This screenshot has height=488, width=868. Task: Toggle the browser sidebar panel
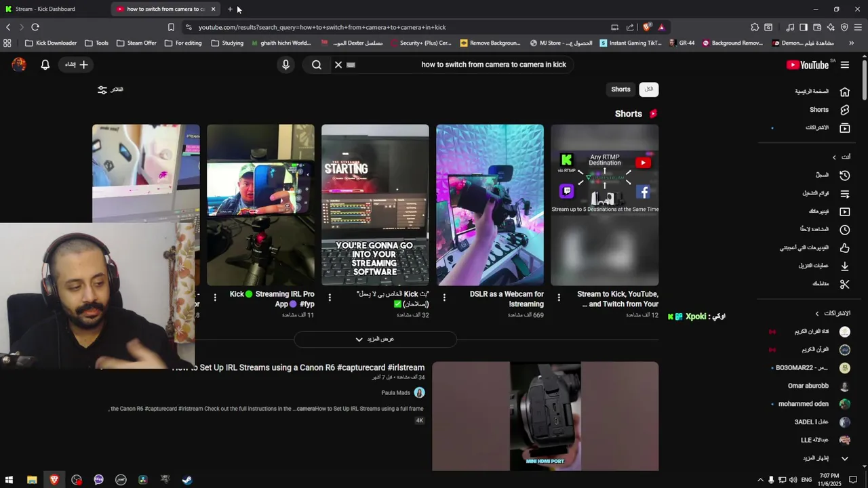pos(804,27)
